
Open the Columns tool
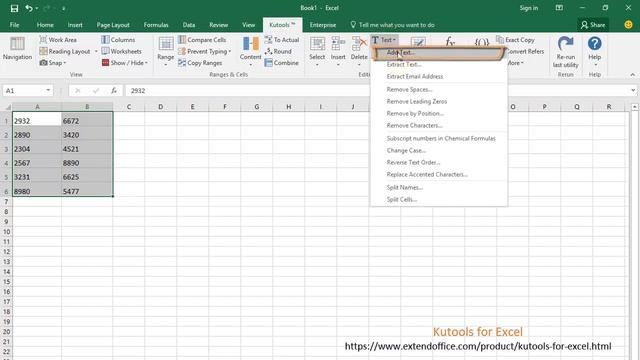118,40
